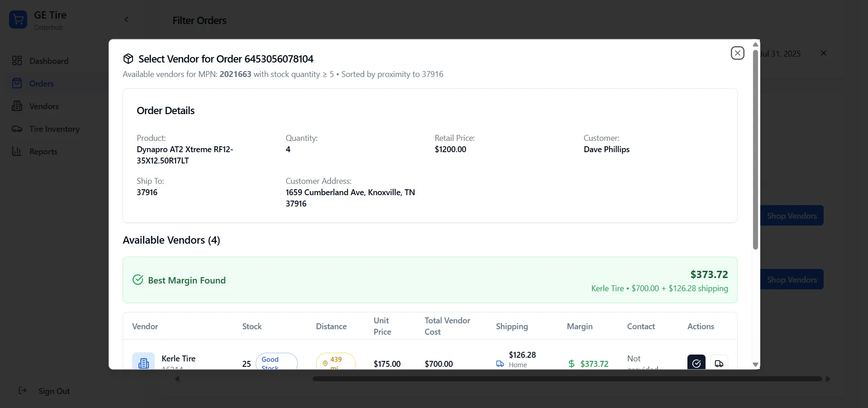868x408 pixels.
Task: Click the page horizontal scrollbar thumb
Action: [x=567, y=379]
